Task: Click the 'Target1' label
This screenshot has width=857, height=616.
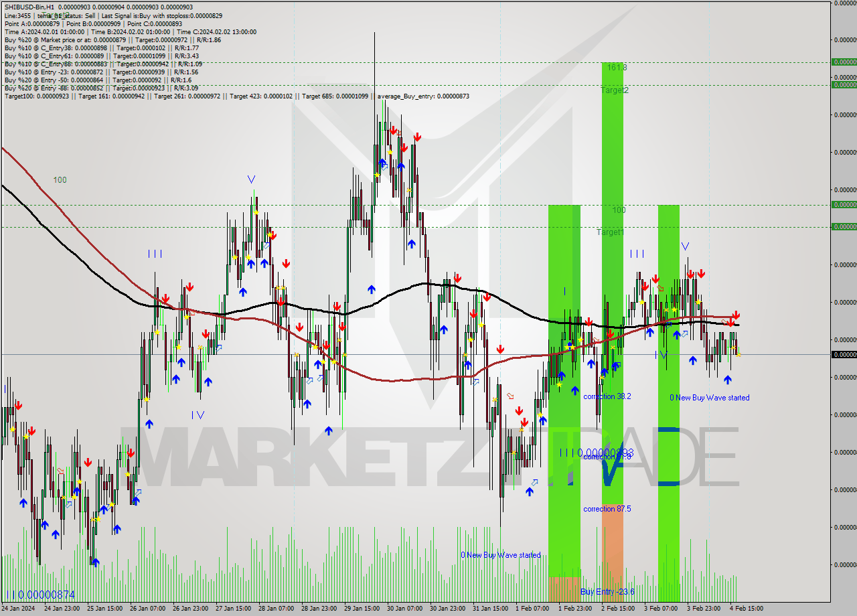Action: (611, 232)
